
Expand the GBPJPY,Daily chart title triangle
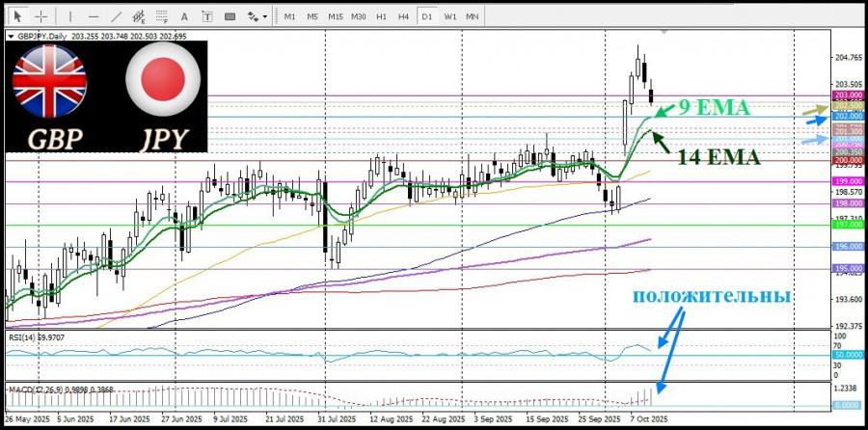pos(10,36)
